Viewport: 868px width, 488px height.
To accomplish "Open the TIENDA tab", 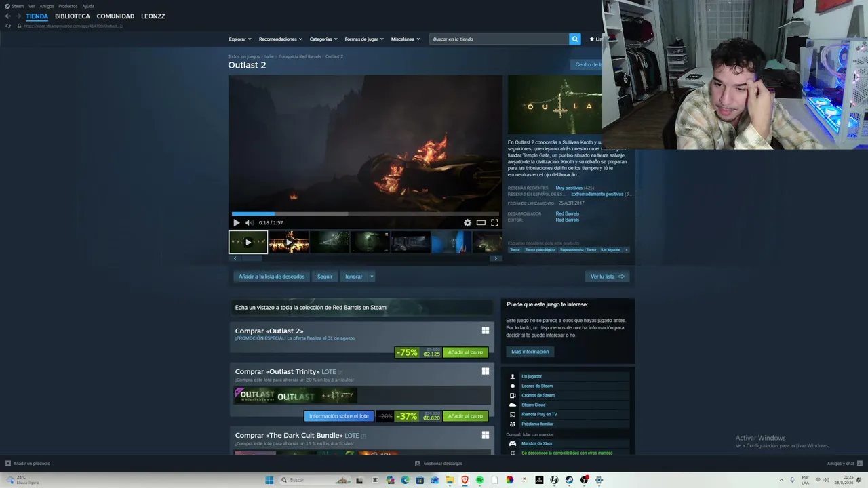I will (37, 16).
